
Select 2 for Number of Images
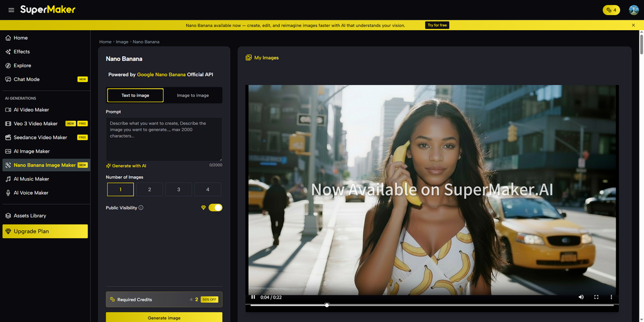(x=150, y=189)
